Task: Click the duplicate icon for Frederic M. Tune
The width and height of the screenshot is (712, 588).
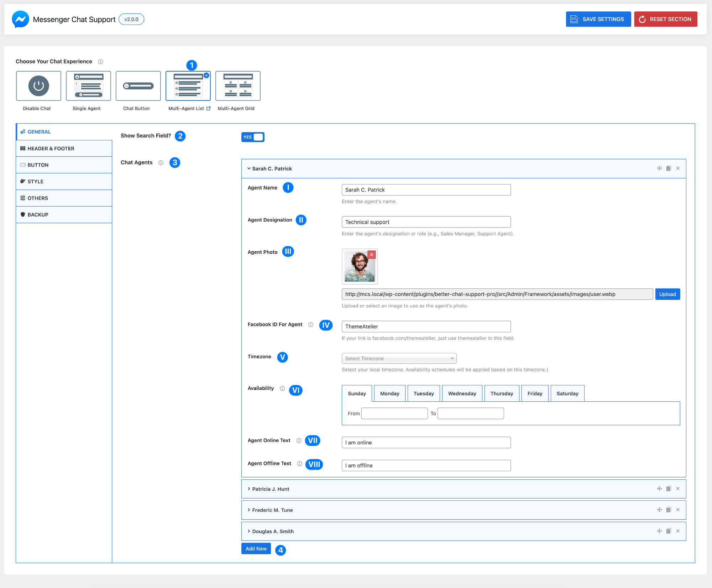Action: 669,510
